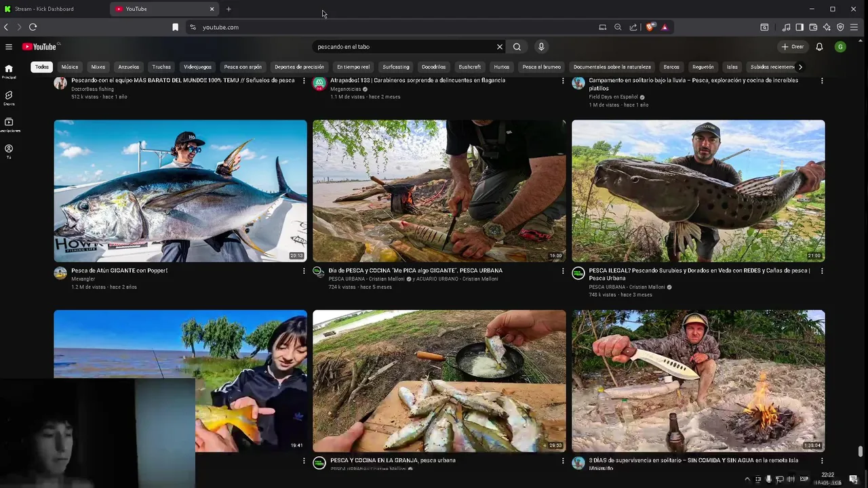This screenshot has height=488, width=868.
Task: Clear the search box with X
Action: (500, 47)
